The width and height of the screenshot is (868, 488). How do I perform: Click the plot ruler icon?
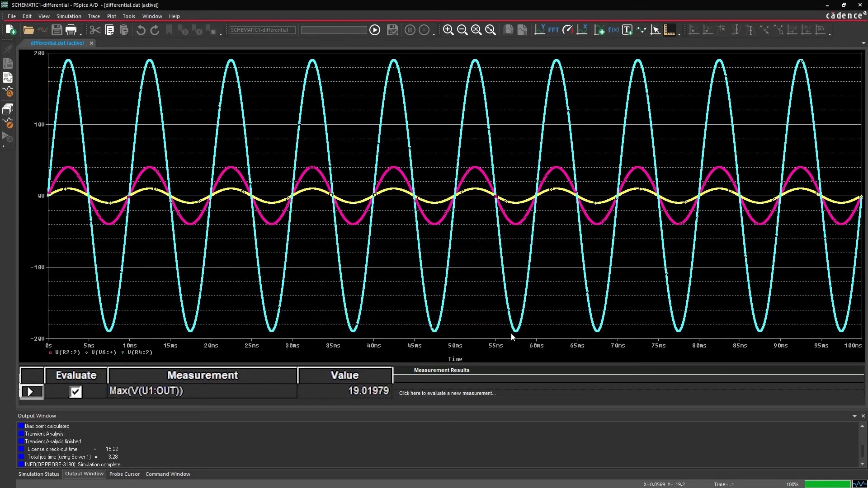coord(670,30)
